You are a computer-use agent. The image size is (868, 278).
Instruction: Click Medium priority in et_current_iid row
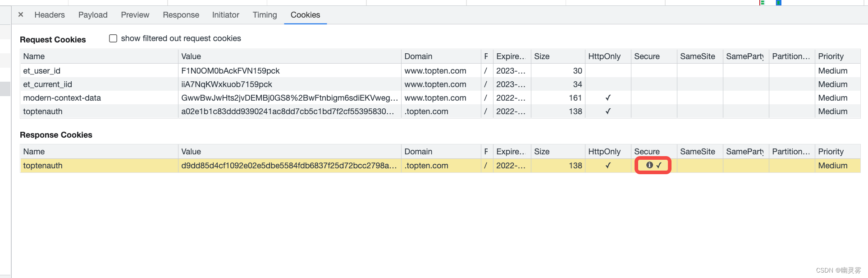833,84
